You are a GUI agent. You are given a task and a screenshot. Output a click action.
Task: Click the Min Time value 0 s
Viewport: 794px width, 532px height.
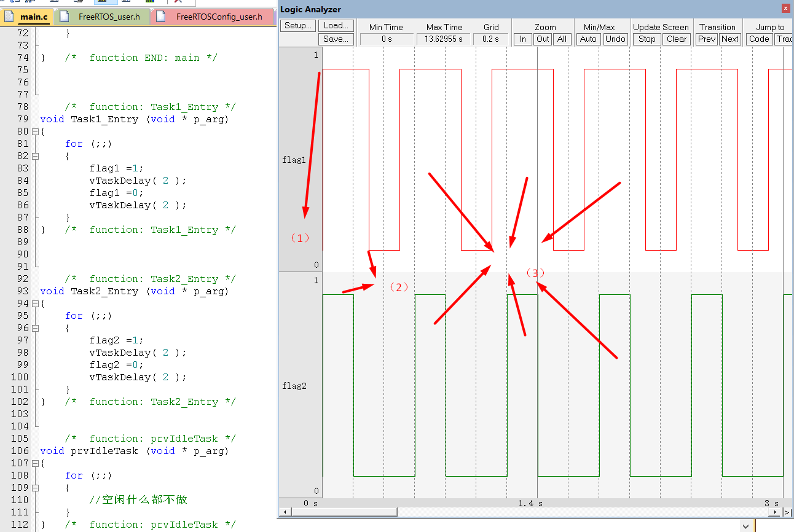tap(386, 39)
